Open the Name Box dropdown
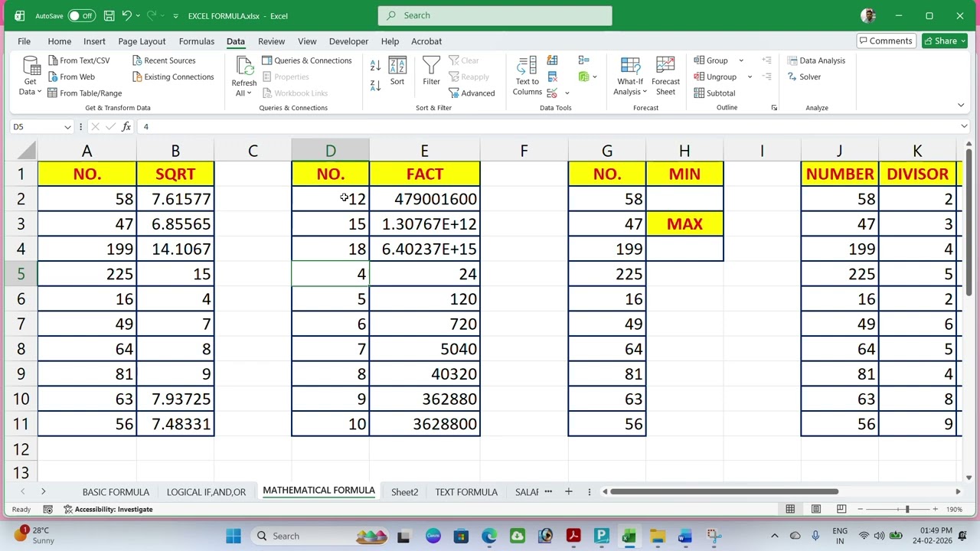 [x=67, y=127]
